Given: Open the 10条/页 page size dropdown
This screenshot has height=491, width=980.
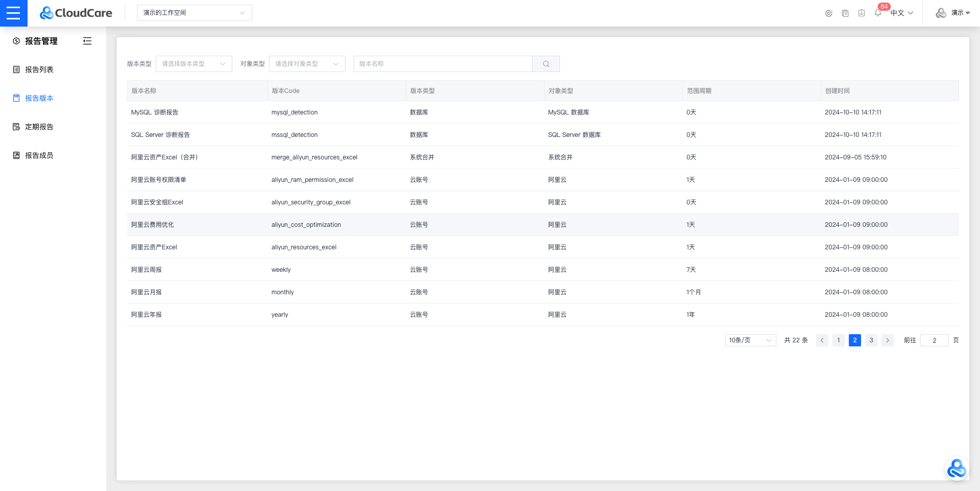Looking at the screenshot, I should (x=751, y=340).
